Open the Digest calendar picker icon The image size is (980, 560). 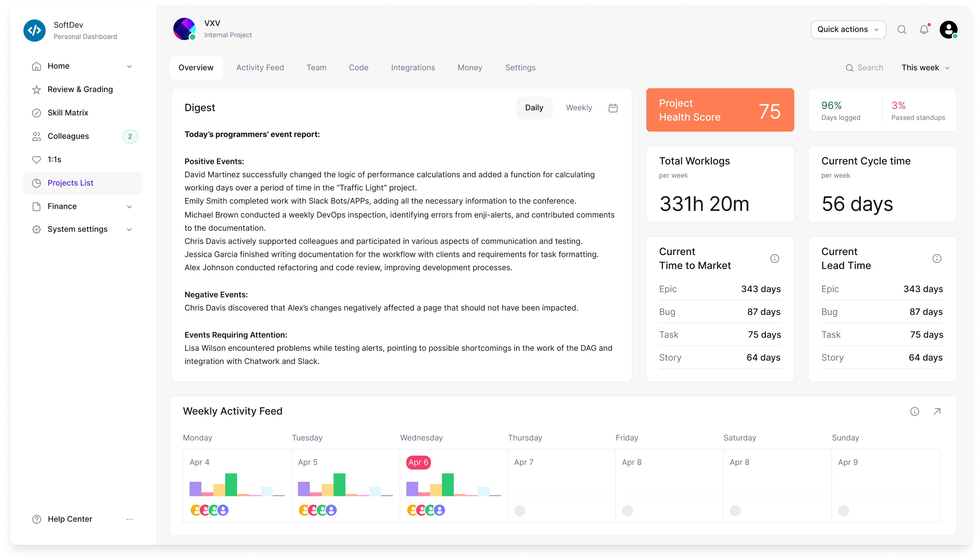[x=613, y=108]
